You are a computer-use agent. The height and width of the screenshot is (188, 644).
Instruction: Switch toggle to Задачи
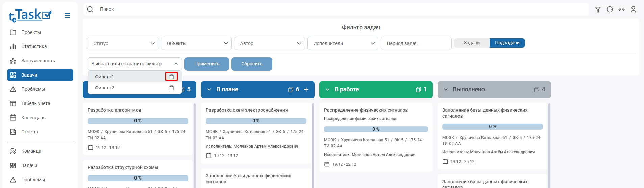[x=472, y=43]
